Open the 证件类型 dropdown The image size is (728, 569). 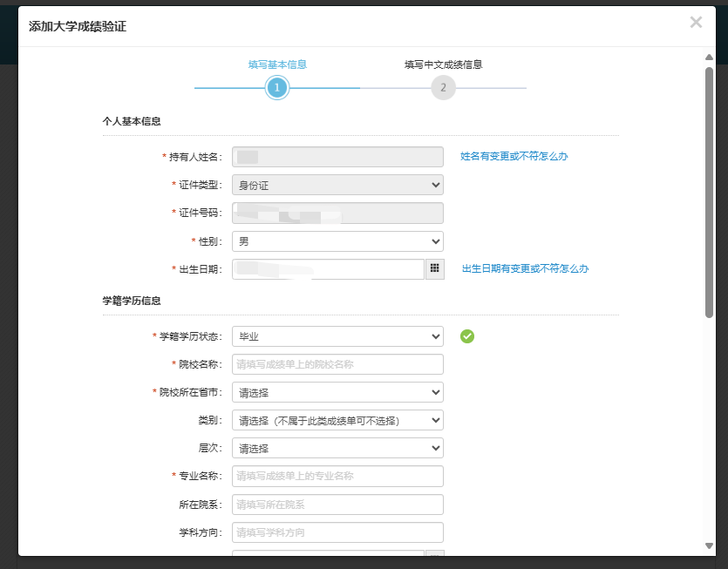(337, 185)
